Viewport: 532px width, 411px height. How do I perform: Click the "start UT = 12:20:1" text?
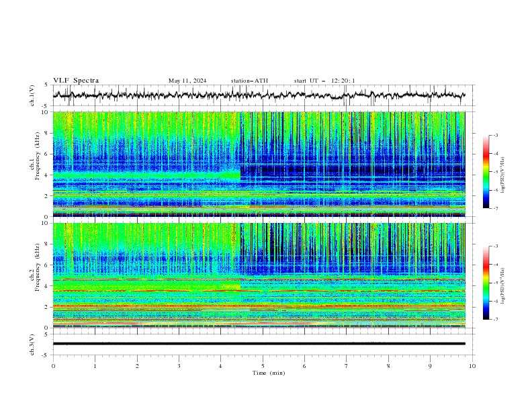[324, 81]
